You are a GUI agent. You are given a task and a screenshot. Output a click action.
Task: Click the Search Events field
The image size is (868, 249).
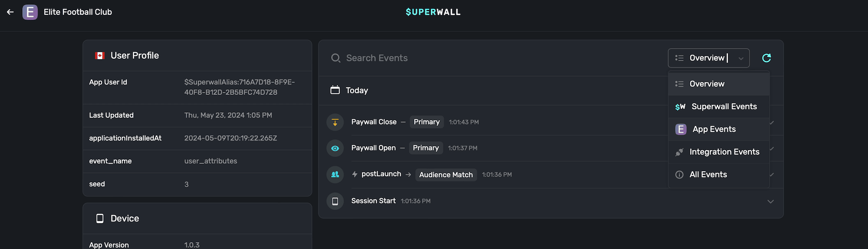pyautogui.click(x=477, y=58)
